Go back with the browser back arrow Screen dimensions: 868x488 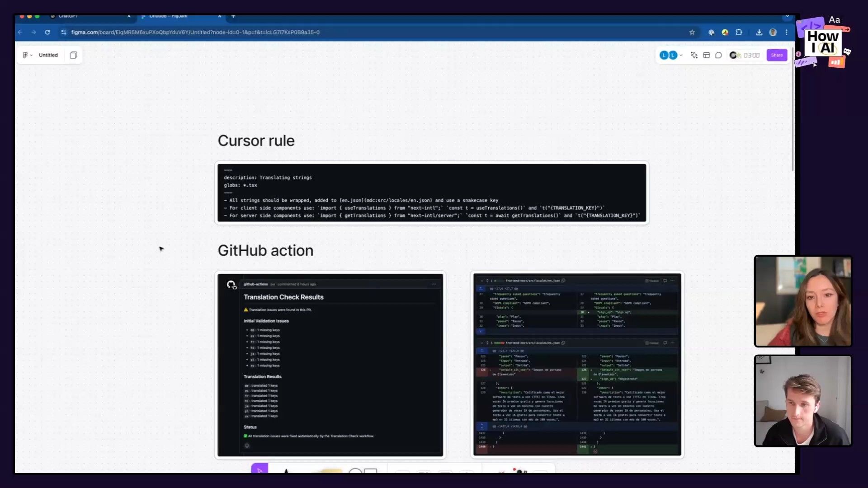click(20, 32)
